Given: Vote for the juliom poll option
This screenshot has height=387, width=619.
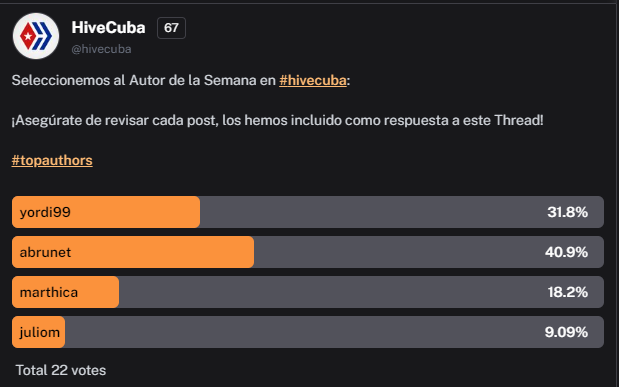Looking at the screenshot, I should pyautogui.click(x=308, y=332).
